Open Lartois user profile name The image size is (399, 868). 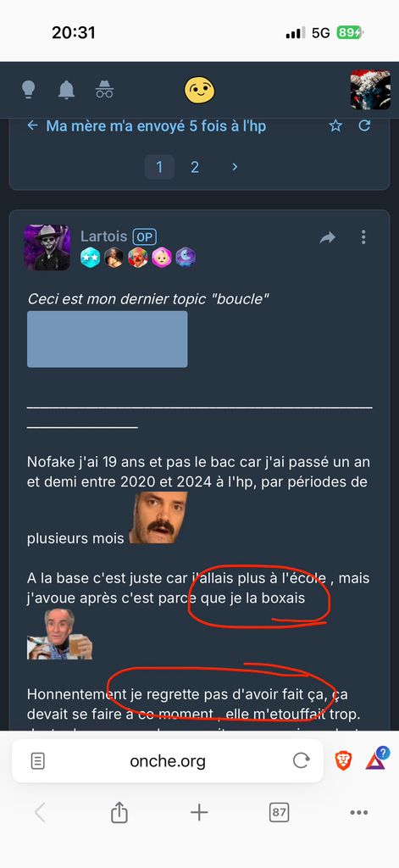(104, 236)
